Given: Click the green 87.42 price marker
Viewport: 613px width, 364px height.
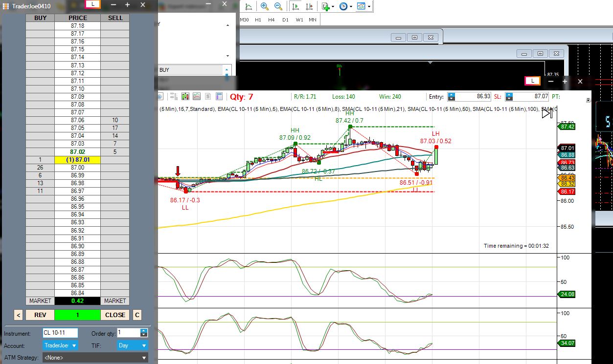Looking at the screenshot, I should pos(567,127).
